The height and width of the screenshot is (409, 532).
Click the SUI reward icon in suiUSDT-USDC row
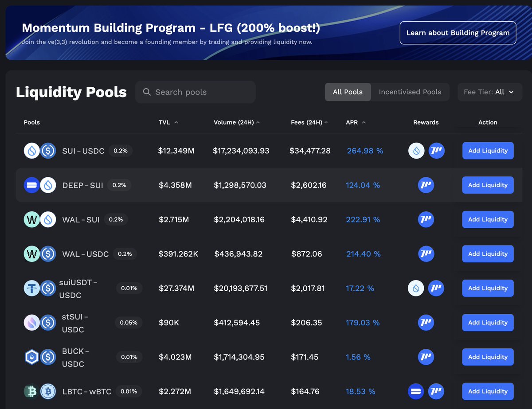coord(416,288)
